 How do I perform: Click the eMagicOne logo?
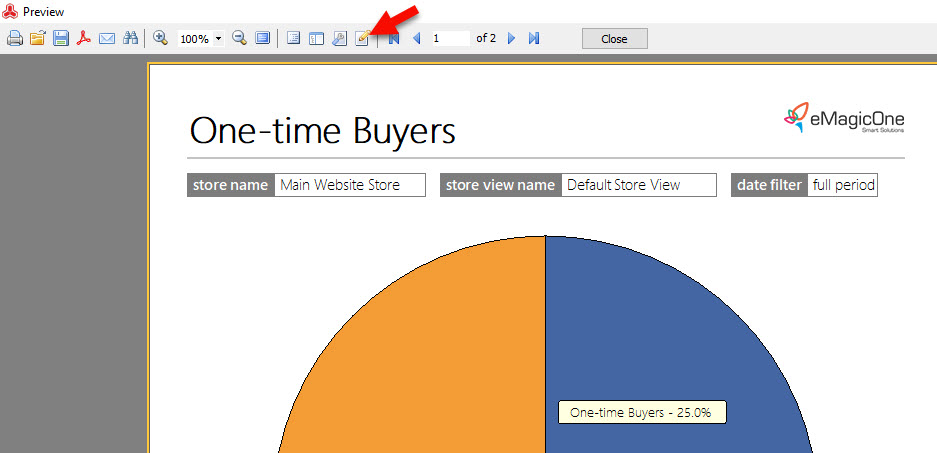point(844,118)
